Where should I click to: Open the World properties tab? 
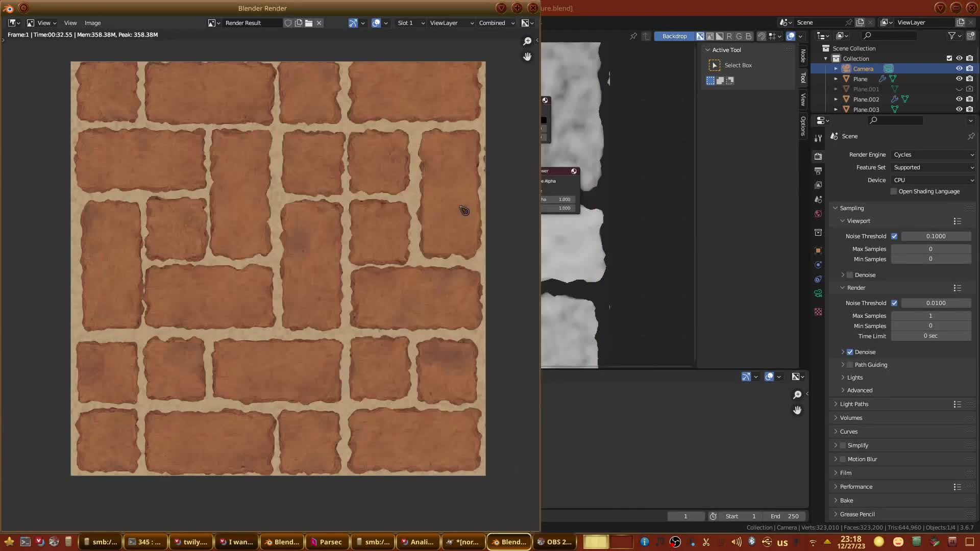point(818,214)
